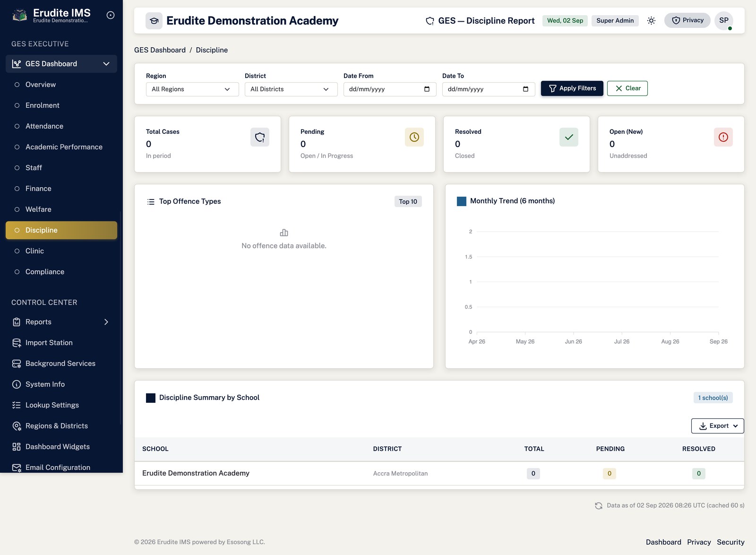Click the RESOLVED column header
Screen dimensions: 756x555
click(x=699, y=449)
